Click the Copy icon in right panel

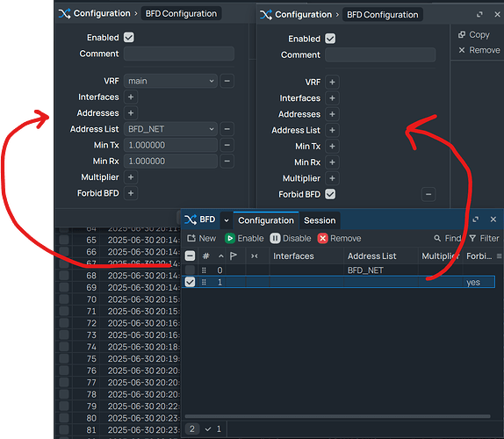coord(462,35)
